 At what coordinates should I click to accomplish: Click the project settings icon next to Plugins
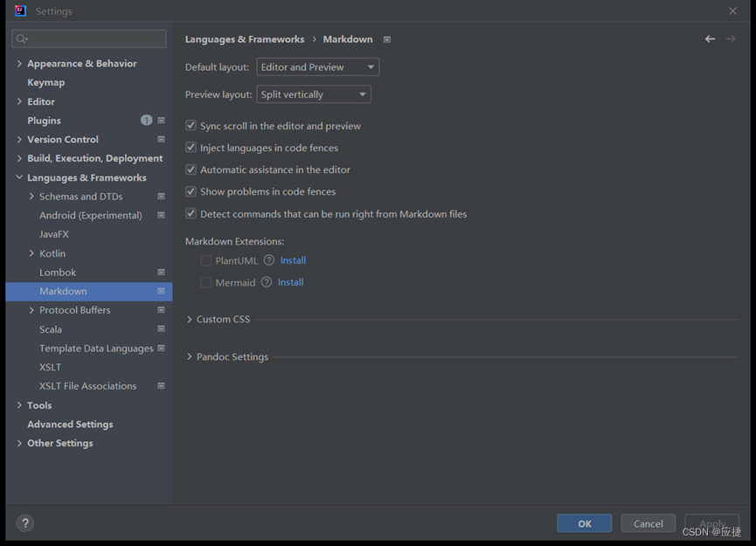pyautogui.click(x=161, y=121)
